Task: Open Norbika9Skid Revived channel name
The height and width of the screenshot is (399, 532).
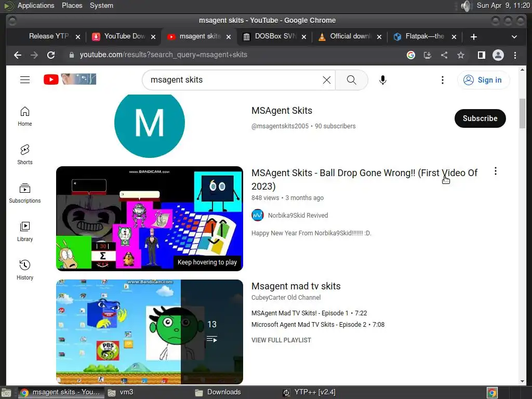Action: (298, 216)
